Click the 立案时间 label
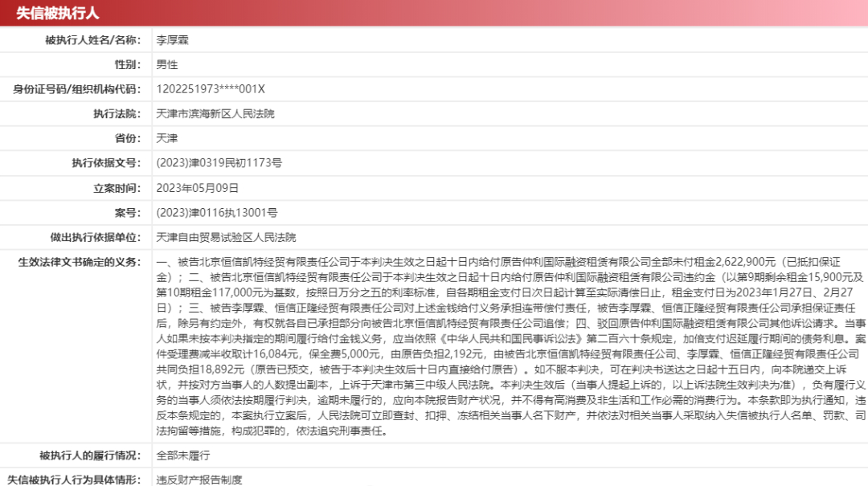The width and height of the screenshot is (868, 486). pos(117,188)
